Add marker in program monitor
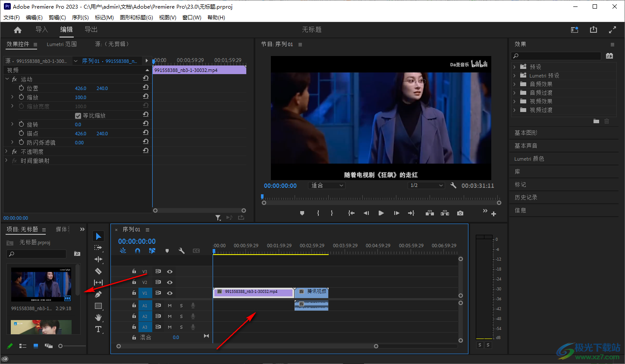The width and height of the screenshot is (625, 364). click(302, 213)
